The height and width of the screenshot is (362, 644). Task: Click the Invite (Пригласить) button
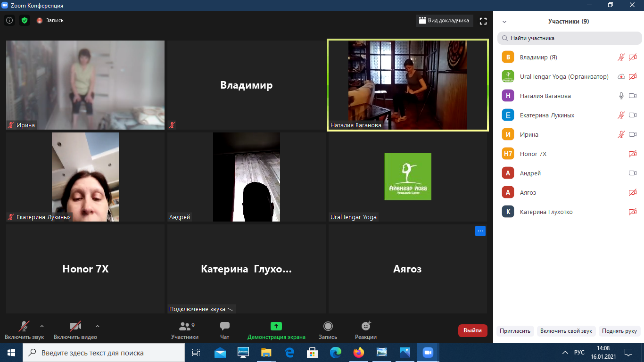(515, 331)
